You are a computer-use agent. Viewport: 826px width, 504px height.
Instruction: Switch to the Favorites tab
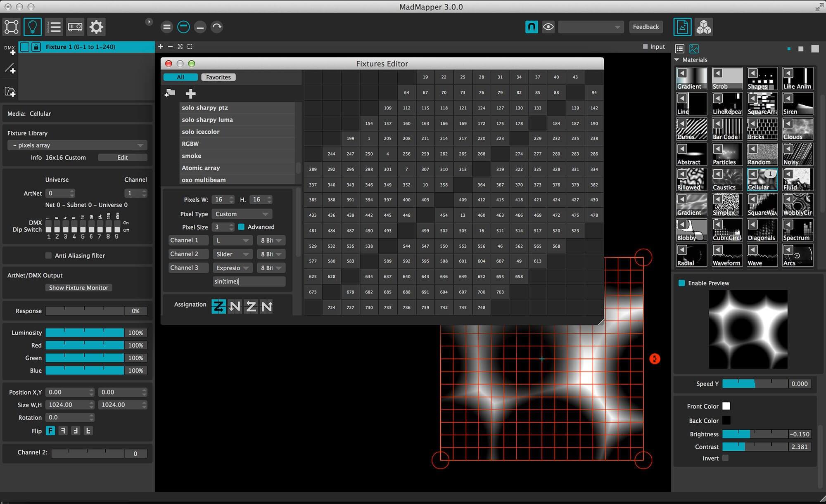(x=218, y=77)
